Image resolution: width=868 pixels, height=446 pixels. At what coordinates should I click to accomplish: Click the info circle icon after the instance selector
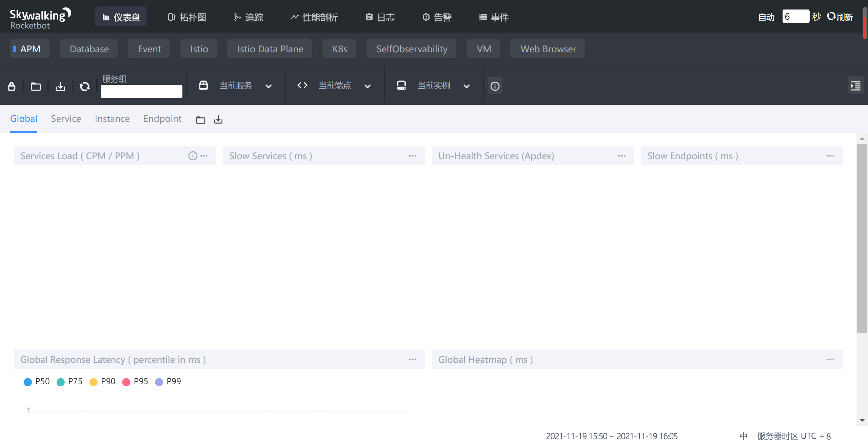tap(495, 86)
